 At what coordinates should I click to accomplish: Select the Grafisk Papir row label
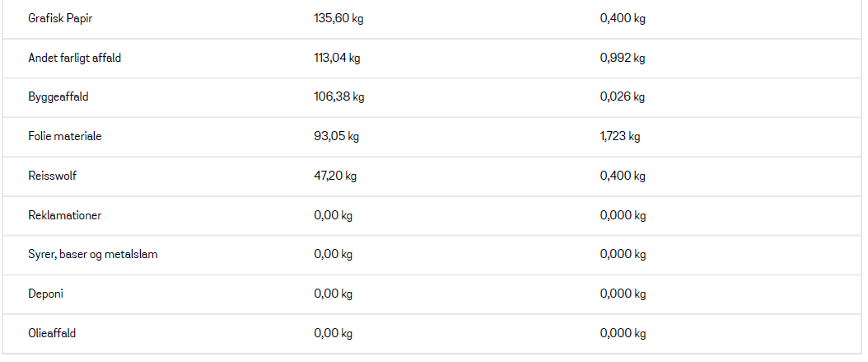tap(60, 19)
